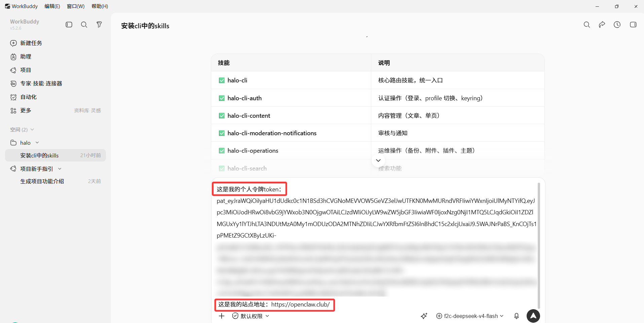Open the 项目 projects icon
The width and height of the screenshot is (644, 323).
click(x=13, y=70)
